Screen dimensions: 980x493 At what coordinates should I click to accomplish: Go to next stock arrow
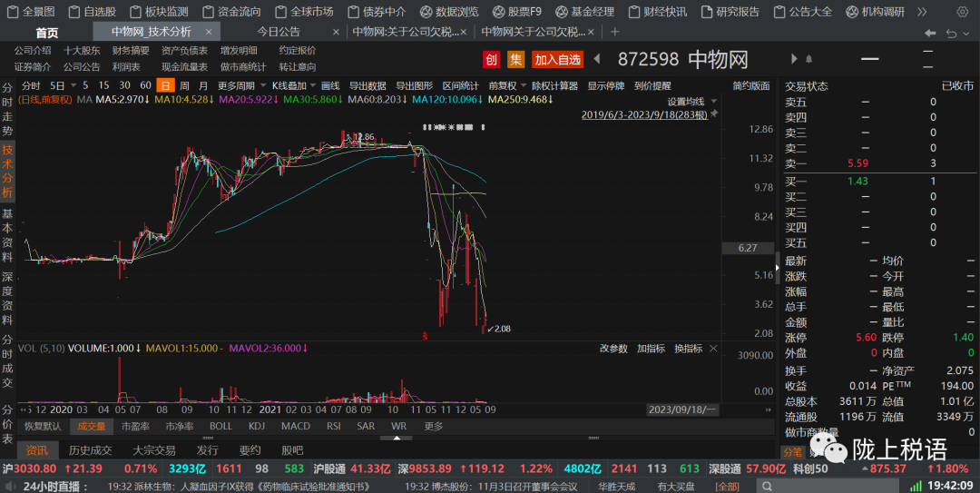[x=794, y=59]
